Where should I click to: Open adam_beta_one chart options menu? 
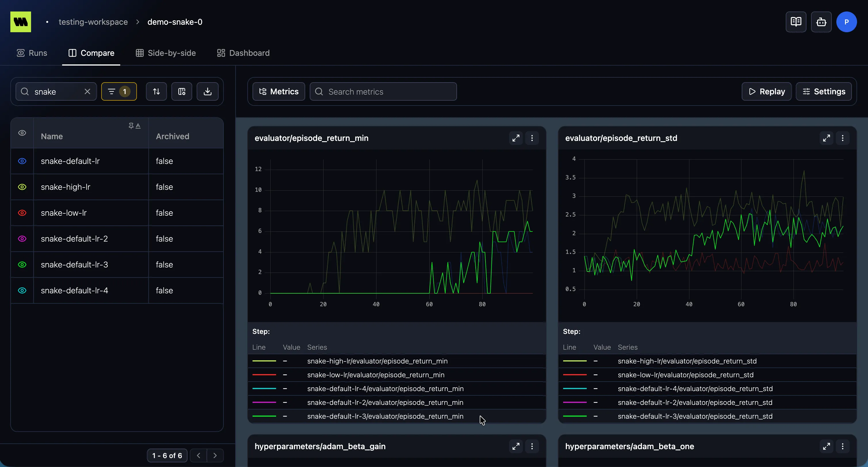[842, 447]
